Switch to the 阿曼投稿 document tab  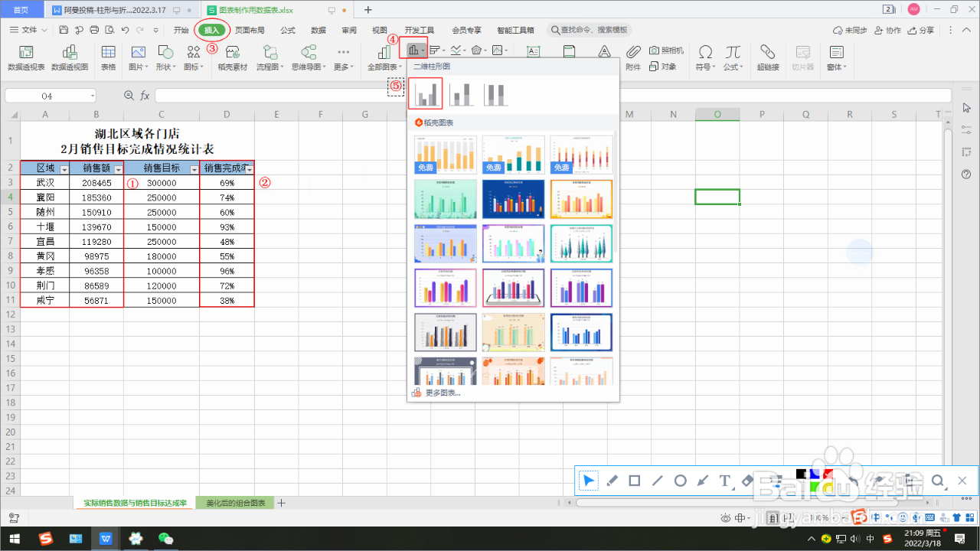point(122,10)
